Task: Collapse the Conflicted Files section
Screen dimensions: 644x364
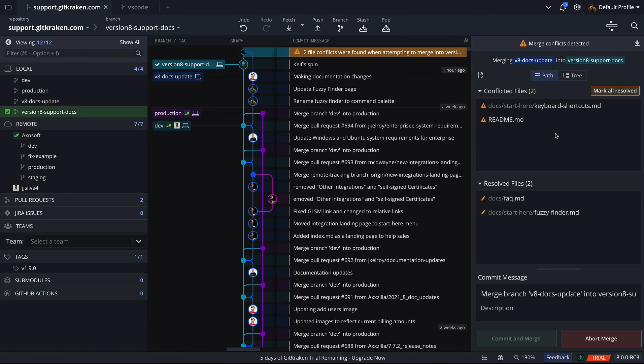Action: tap(480, 91)
